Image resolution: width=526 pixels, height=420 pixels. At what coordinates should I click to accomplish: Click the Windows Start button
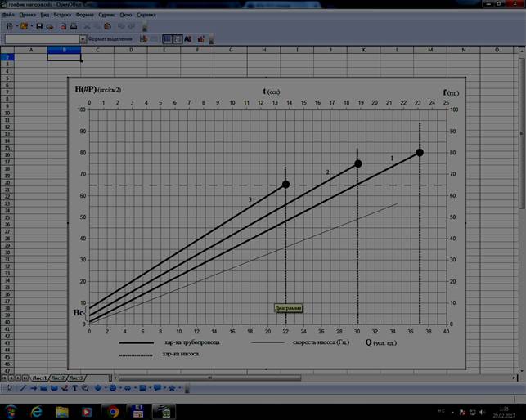pos(11,411)
